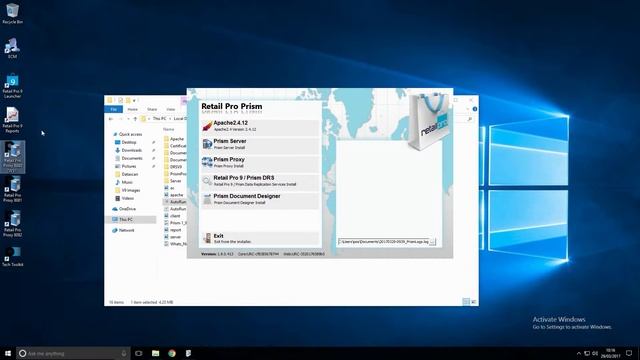Open Quick Access Toolbar customize dropdown
640x360 pixels.
(135, 100)
